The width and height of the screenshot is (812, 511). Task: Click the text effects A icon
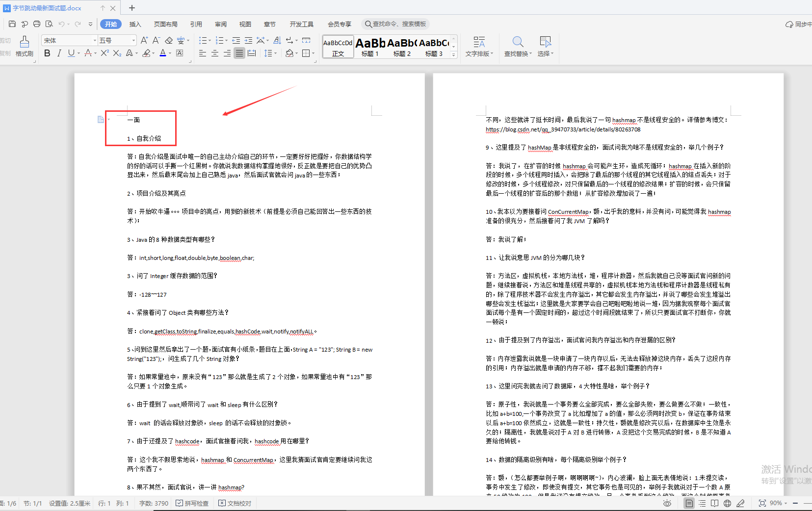130,53
